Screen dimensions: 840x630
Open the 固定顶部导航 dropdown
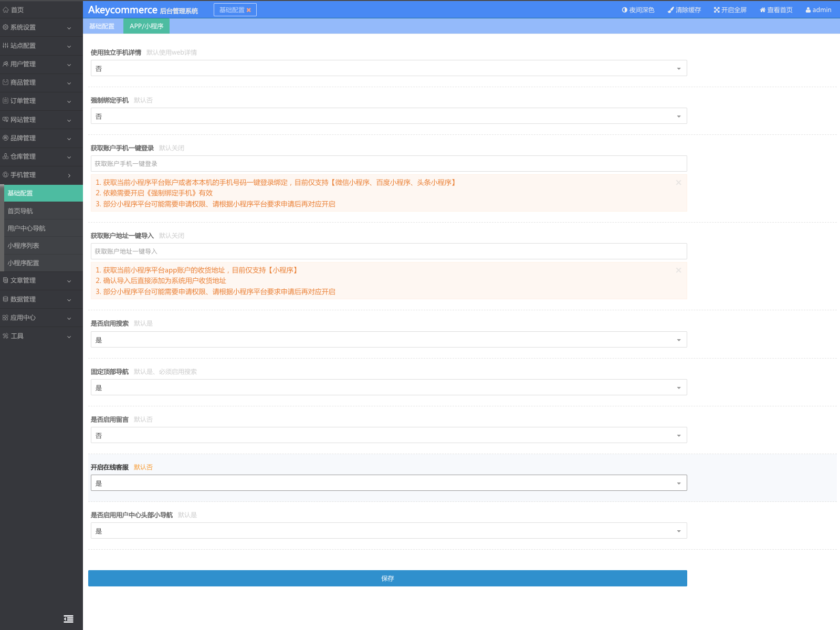[x=388, y=387]
